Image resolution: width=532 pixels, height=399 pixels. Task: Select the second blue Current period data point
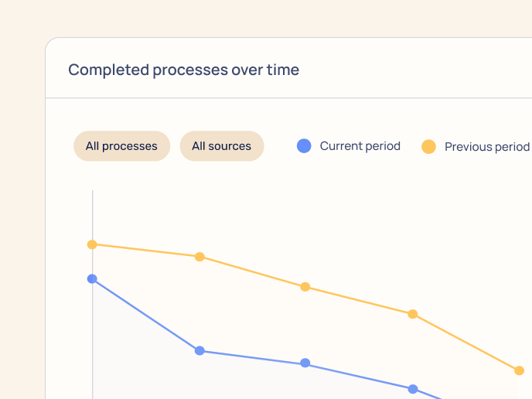199,350
